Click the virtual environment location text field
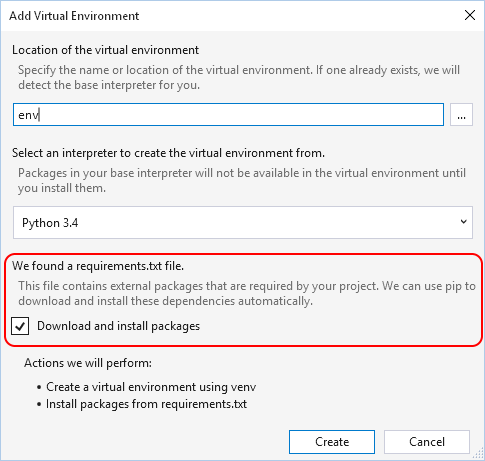 pos(228,115)
